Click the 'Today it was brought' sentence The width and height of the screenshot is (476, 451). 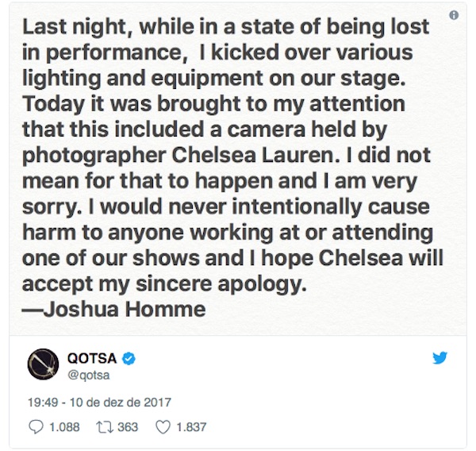pyautogui.click(x=132, y=104)
